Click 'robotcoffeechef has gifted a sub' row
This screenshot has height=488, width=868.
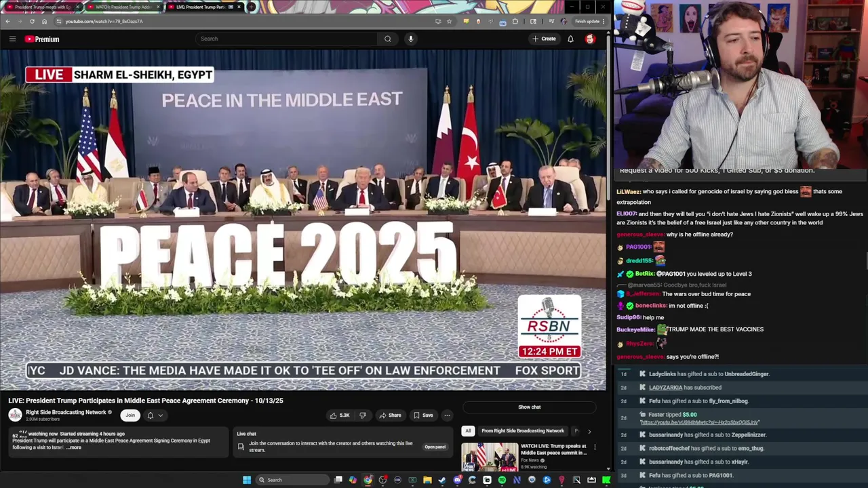pyautogui.click(x=742, y=449)
